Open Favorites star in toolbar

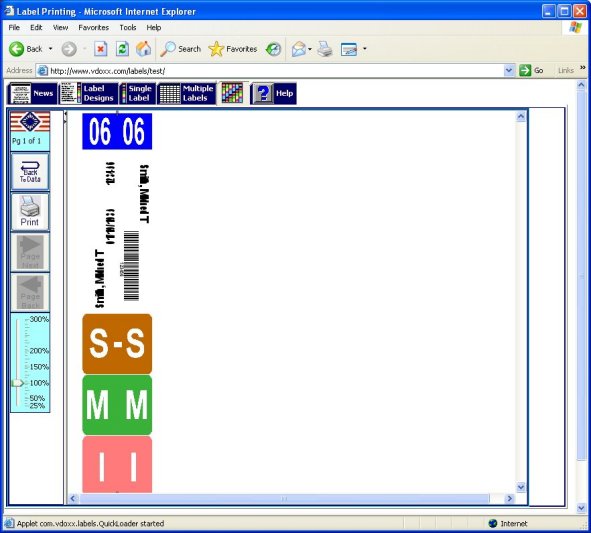point(233,49)
